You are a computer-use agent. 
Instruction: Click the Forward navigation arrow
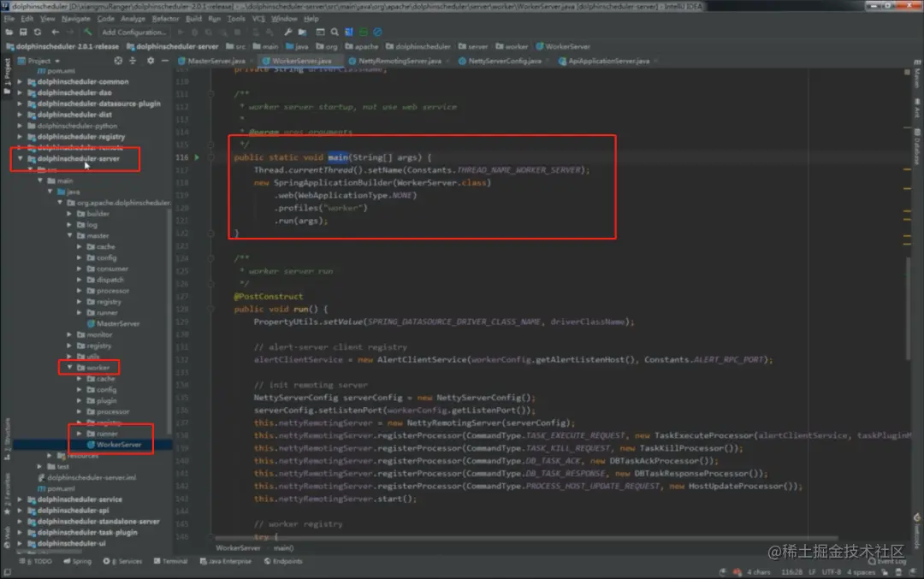click(69, 32)
